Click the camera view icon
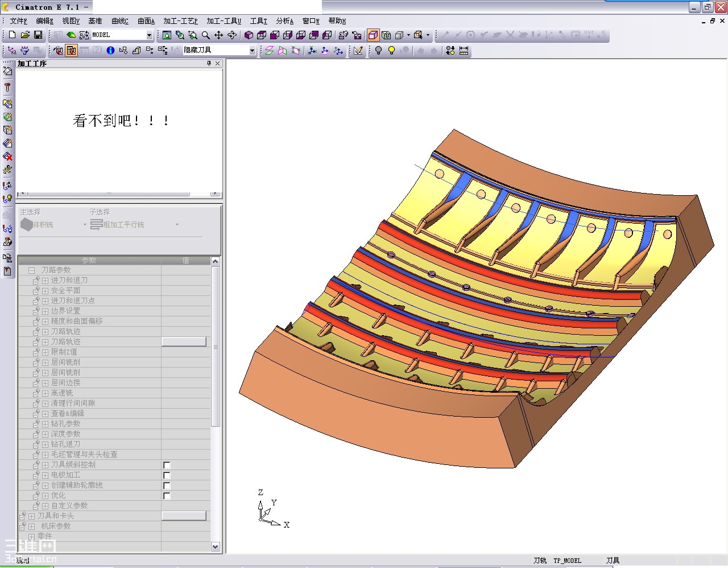This screenshot has height=568, width=728. click(357, 35)
